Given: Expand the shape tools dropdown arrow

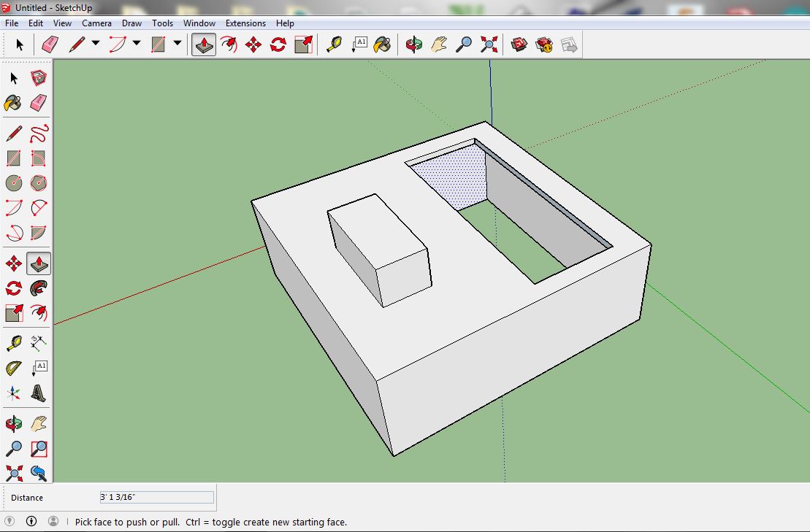Looking at the screenshot, I should point(177,43).
